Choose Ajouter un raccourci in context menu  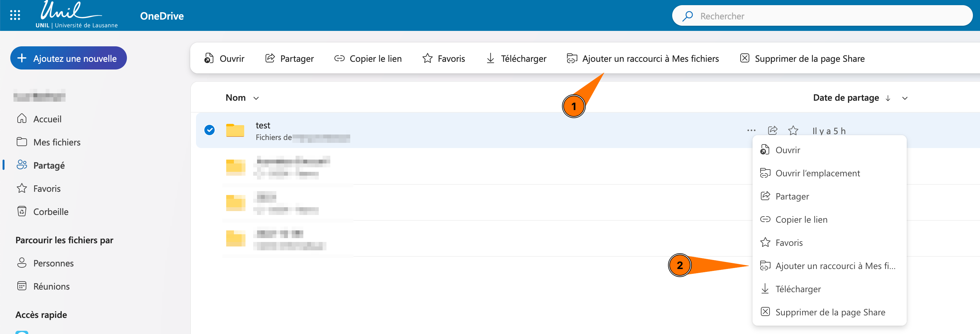835,266
